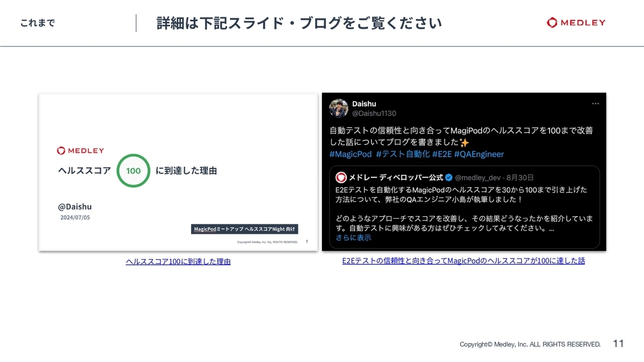Click the @Daishu1130 handle in the tweet
Screen dimensions: 644x362
coord(374,113)
